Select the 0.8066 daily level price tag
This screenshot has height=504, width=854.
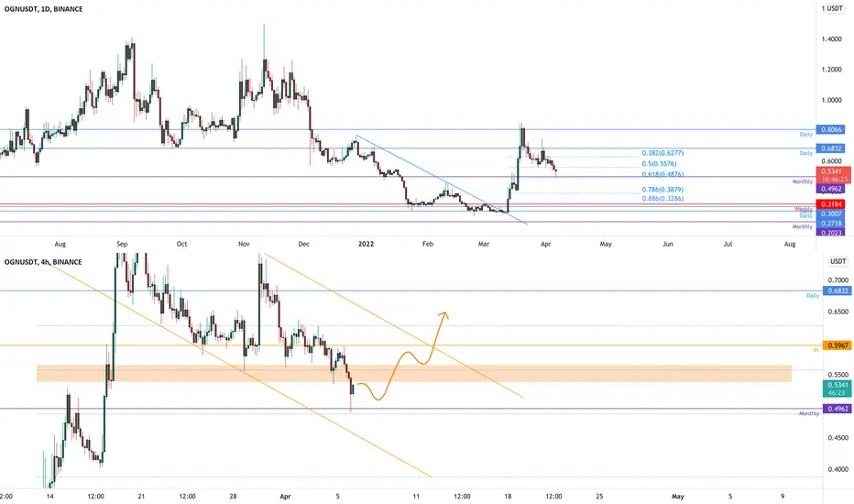click(830, 130)
